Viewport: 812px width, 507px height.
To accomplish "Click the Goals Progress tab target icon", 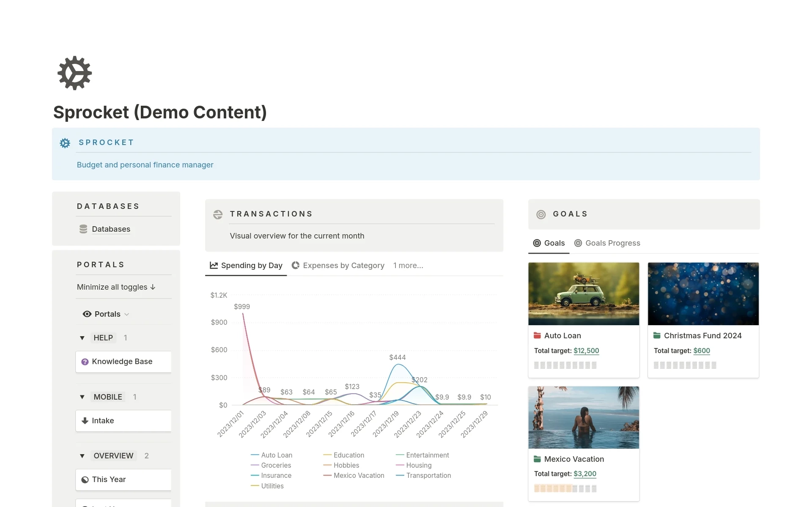I will (x=578, y=243).
